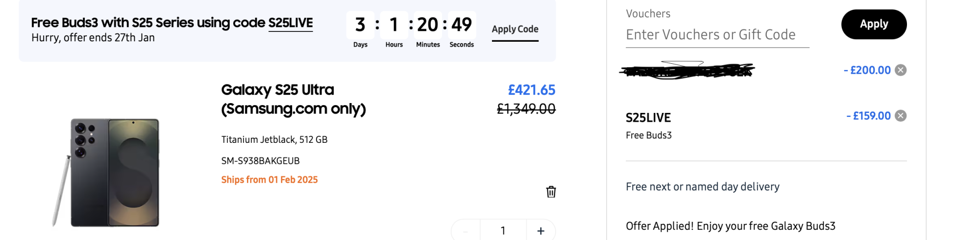The image size is (980, 240).
Task: Click the Free next or named day delivery text
Action: (x=702, y=187)
